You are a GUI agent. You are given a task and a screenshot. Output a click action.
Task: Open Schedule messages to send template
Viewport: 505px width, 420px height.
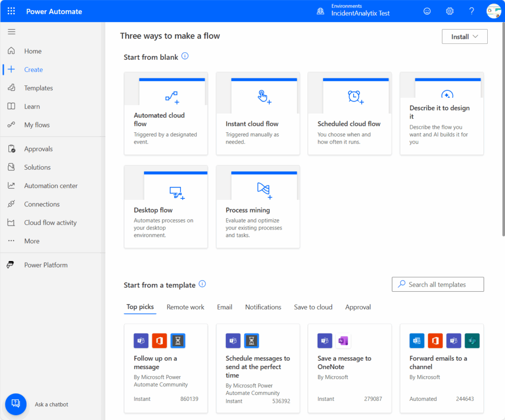tap(258, 369)
